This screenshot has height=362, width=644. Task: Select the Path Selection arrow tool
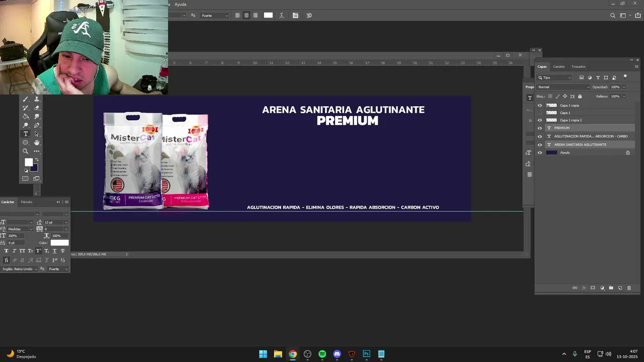[37, 134]
